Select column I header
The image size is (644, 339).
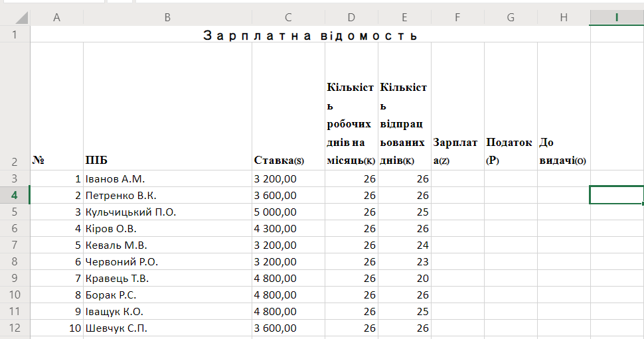[x=617, y=18]
